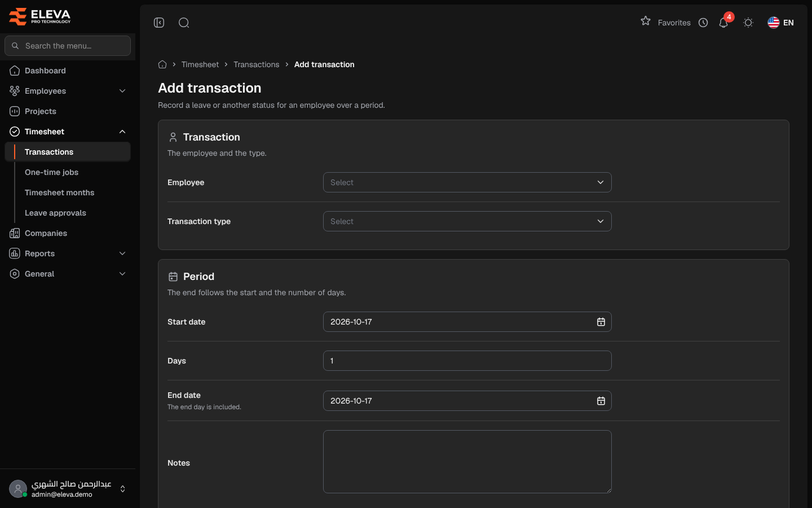The width and height of the screenshot is (812, 508).
Task: Click the Employees icon in sidebar
Action: click(15, 91)
